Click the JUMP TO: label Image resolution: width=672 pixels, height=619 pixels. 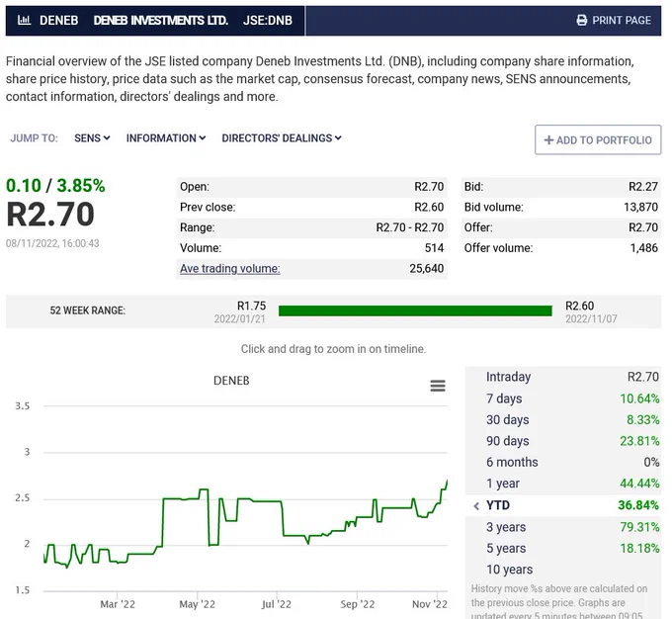[34, 138]
